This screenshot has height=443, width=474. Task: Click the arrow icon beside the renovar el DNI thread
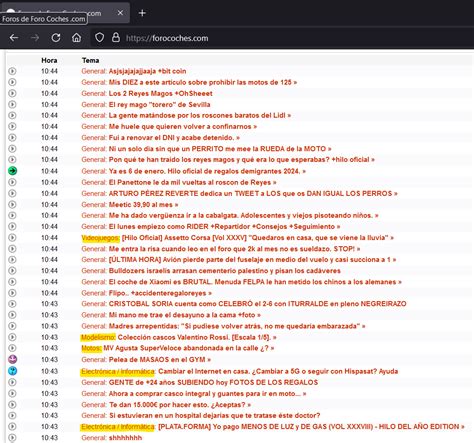point(12,138)
